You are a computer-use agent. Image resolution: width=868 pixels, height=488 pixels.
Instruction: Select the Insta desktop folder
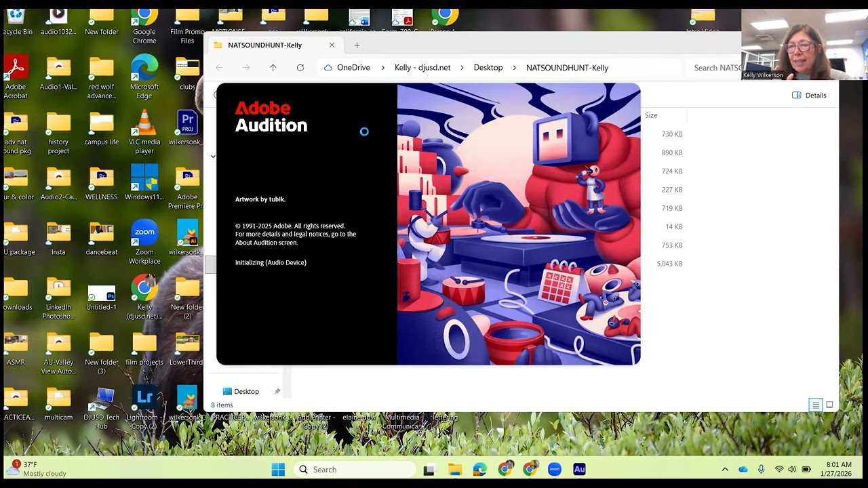point(58,239)
